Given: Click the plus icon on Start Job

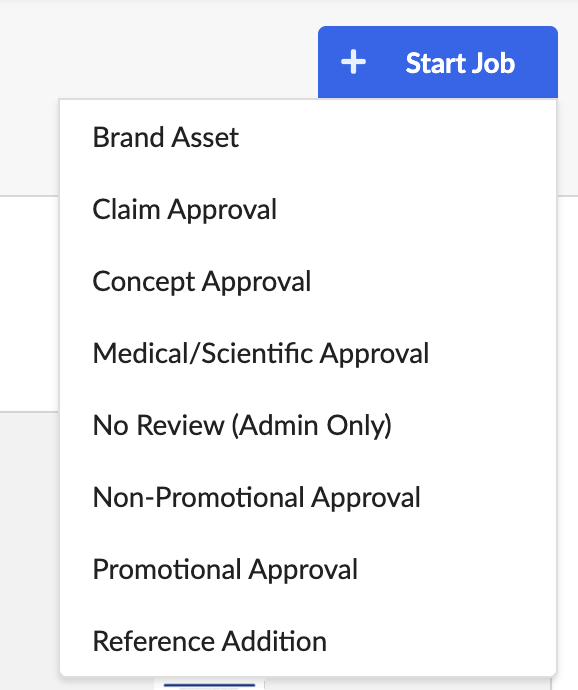Looking at the screenshot, I should tap(353, 62).
